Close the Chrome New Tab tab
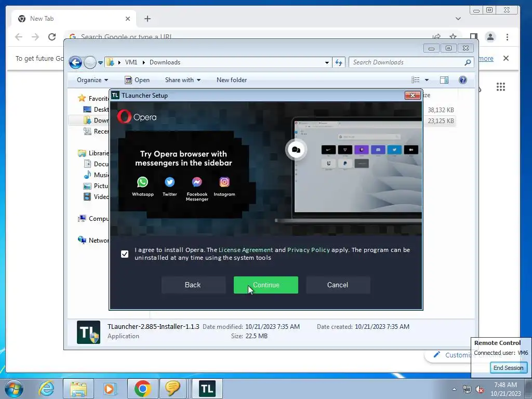 pos(128,19)
